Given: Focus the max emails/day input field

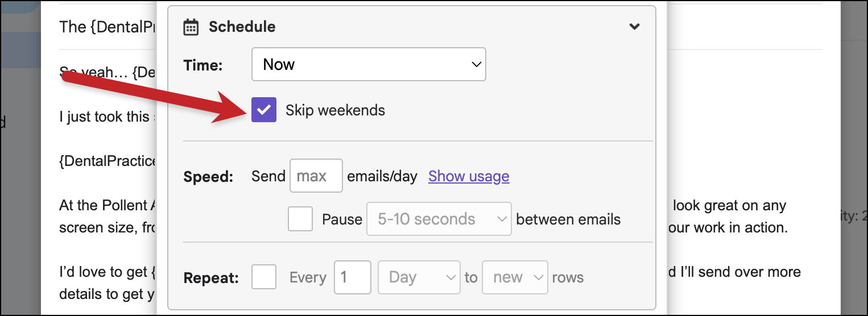Looking at the screenshot, I should coord(316,176).
